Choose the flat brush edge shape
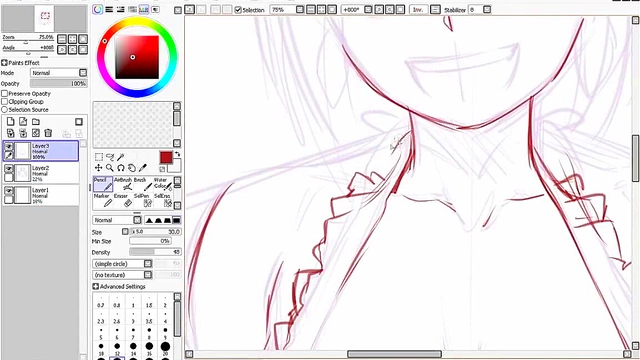This screenshot has height=360, width=640. 176,220
